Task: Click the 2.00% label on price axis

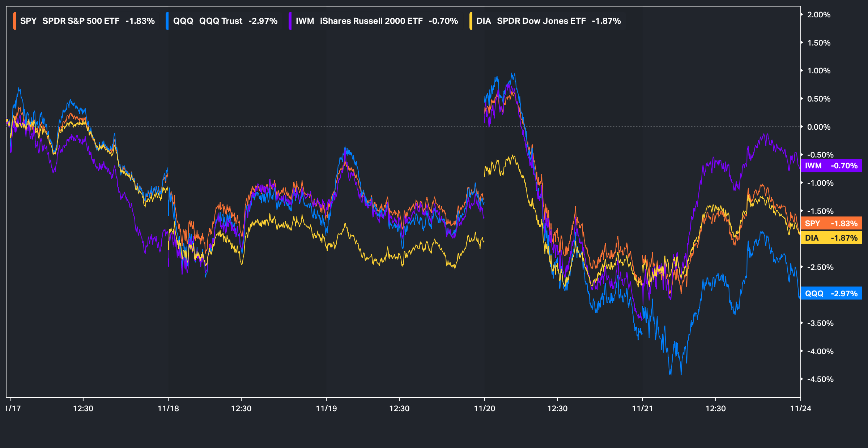Action: [x=818, y=15]
